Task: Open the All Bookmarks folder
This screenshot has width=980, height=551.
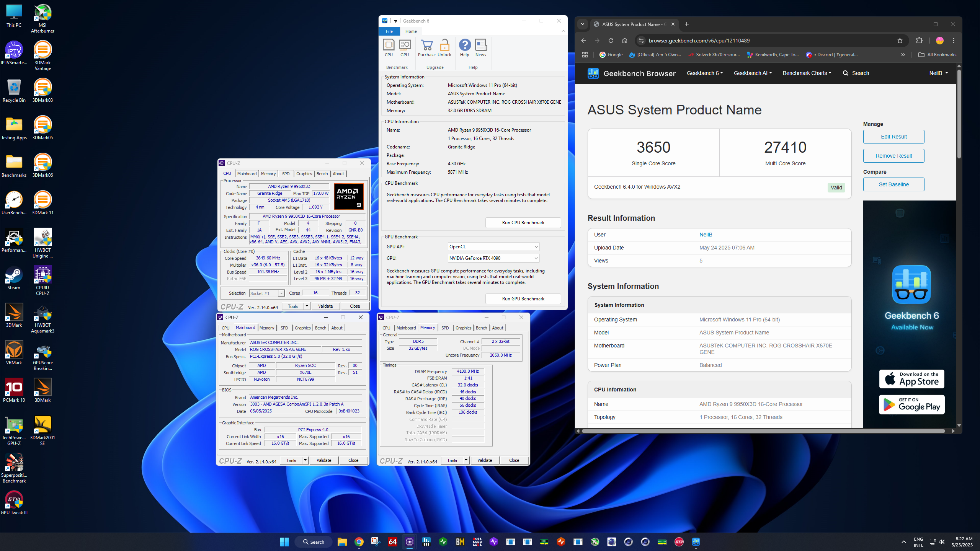Action: [937, 55]
